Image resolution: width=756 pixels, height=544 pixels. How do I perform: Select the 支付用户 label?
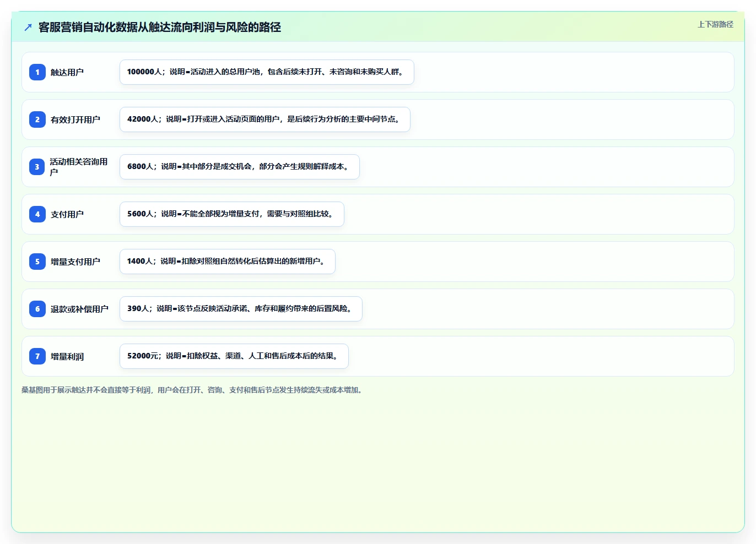coord(67,214)
